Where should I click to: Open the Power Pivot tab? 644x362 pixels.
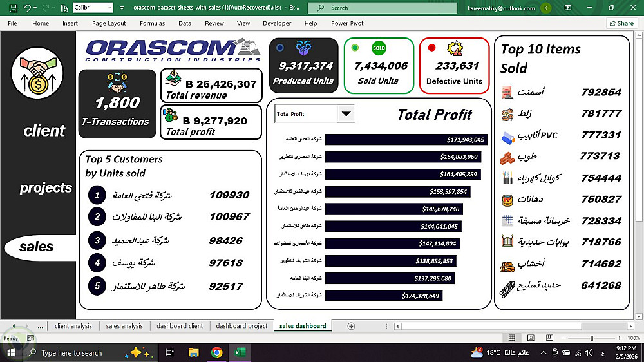click(347, 23)
